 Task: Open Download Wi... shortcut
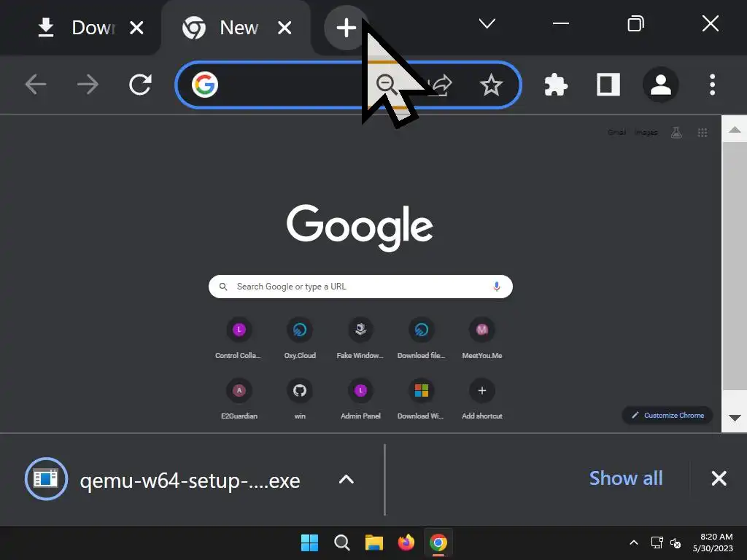[421, 399]
